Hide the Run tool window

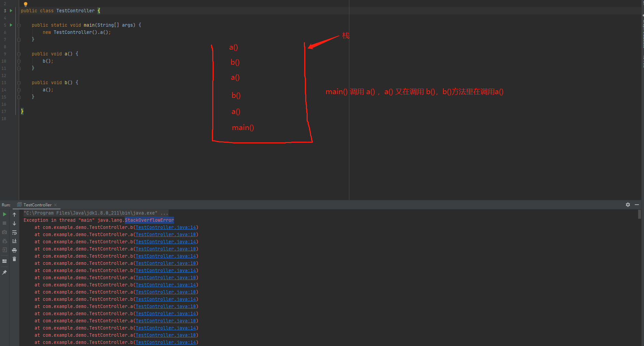tap(637, 205)
